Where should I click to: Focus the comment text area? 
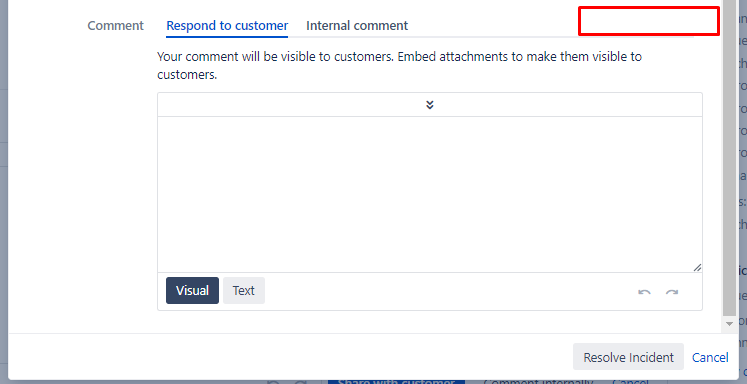pyautogui.click(x=429, y=194)
